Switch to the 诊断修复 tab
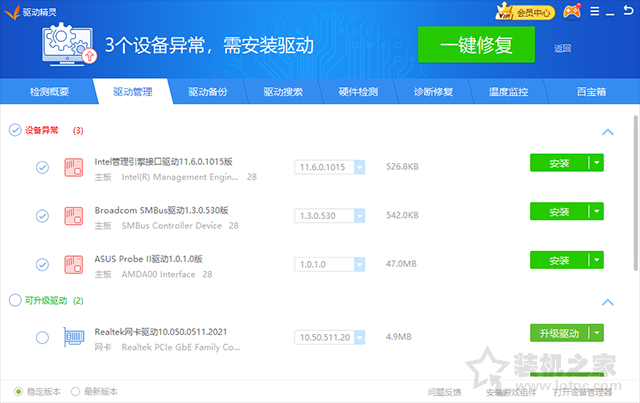Image resolution: width=640 pixels, height=403 pixels. 433,91
